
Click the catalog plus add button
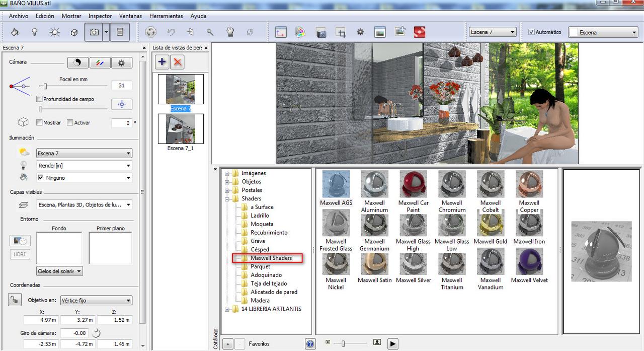click(227, 344)
